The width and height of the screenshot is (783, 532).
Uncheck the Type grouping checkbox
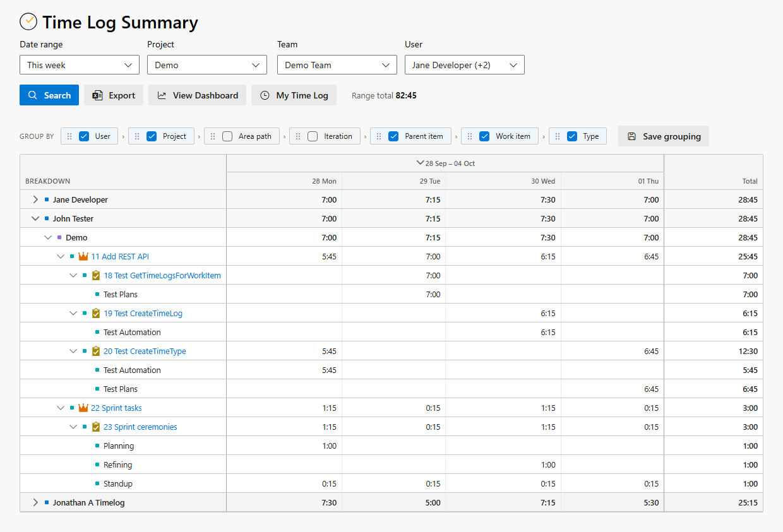coord(572,136)
